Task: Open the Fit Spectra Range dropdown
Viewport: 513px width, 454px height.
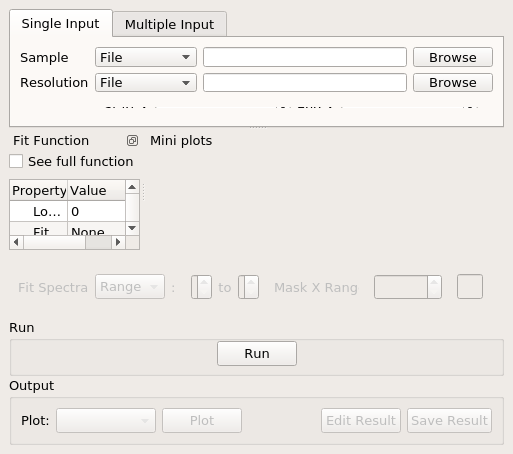Action: click(x=130, y=287)
